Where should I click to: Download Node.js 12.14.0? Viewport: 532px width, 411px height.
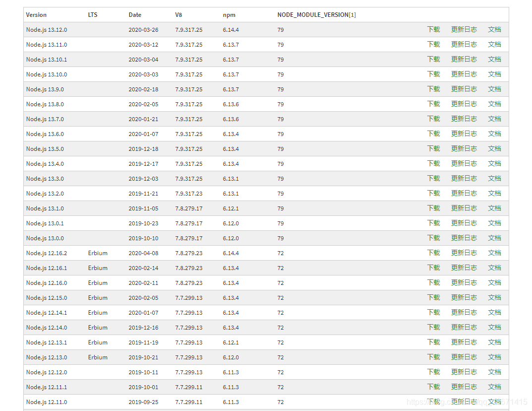[x=433, y=328]
